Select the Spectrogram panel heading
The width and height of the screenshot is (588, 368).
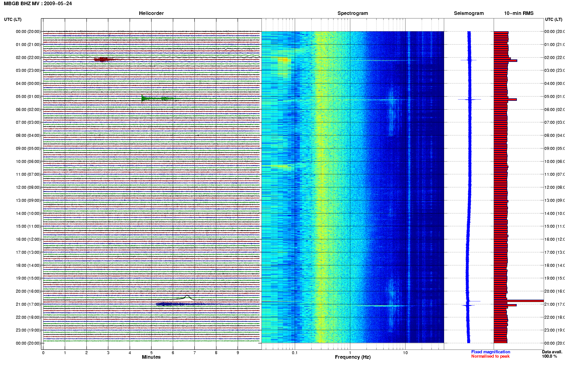(x=353, y=13)
